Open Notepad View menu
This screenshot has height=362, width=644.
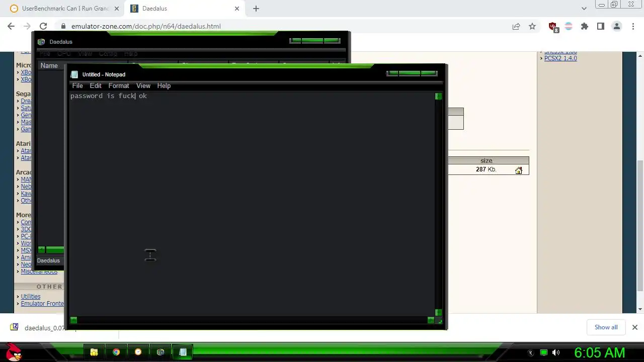coord(143,85)
